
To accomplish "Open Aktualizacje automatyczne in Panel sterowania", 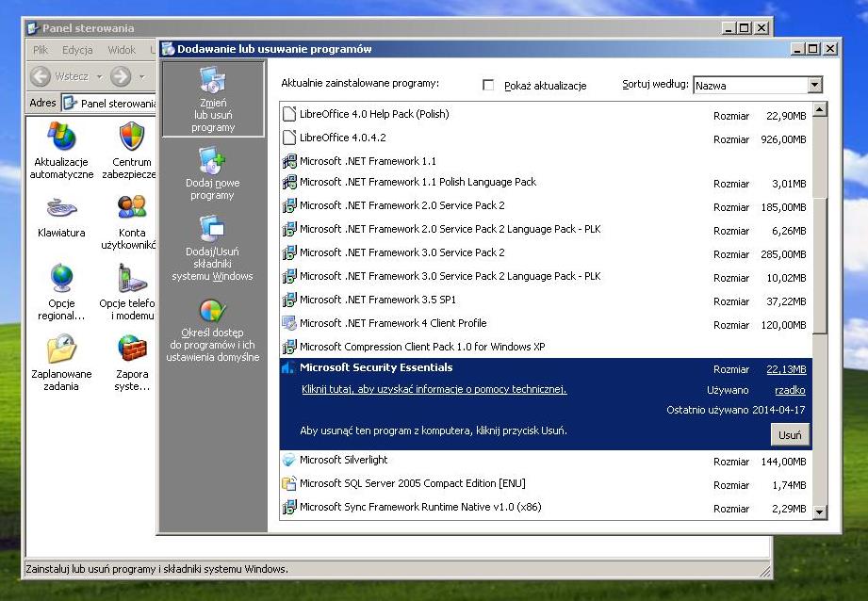I will click(61, 137).
